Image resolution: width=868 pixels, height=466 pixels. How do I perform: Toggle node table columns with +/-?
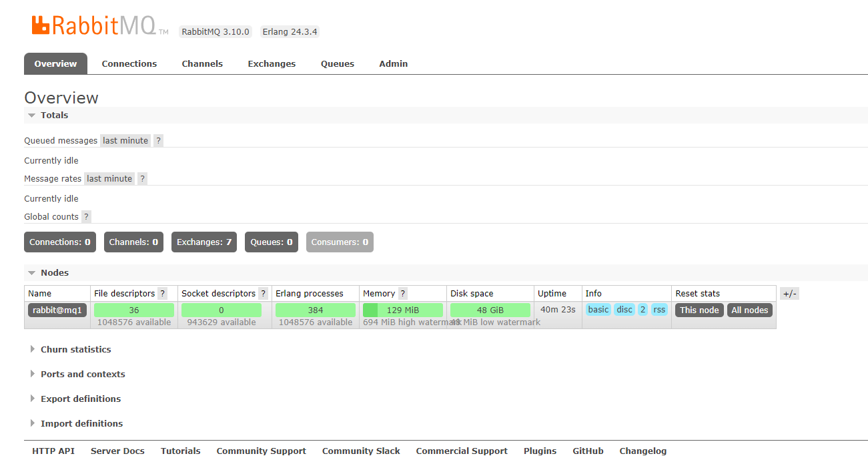789,294
